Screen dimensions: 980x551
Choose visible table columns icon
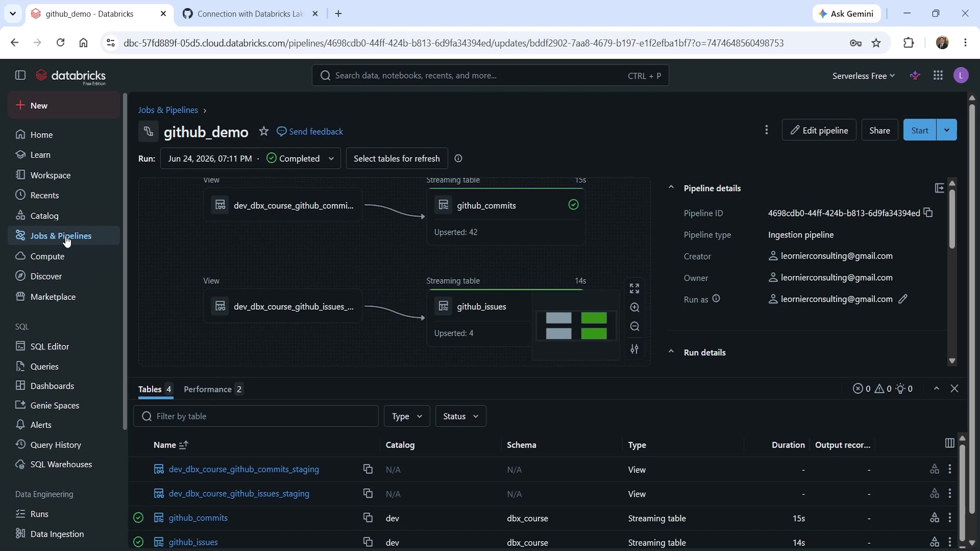click(x=950, y=443)
